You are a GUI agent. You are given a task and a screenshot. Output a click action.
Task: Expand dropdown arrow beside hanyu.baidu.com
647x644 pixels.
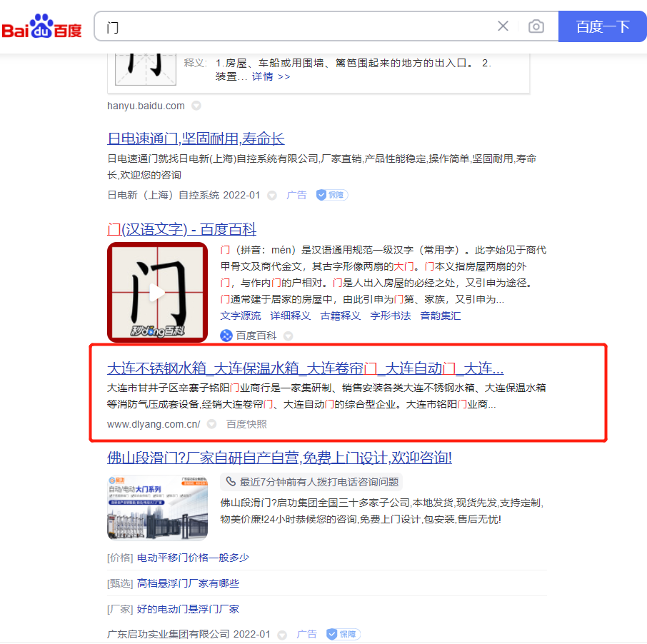pyautogui.click(x=196, y=106)
